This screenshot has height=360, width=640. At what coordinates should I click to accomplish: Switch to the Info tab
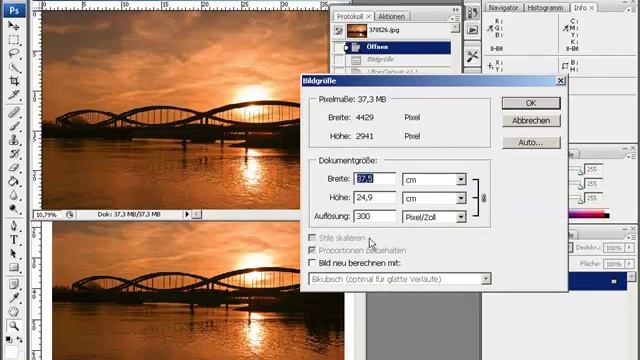580,8
